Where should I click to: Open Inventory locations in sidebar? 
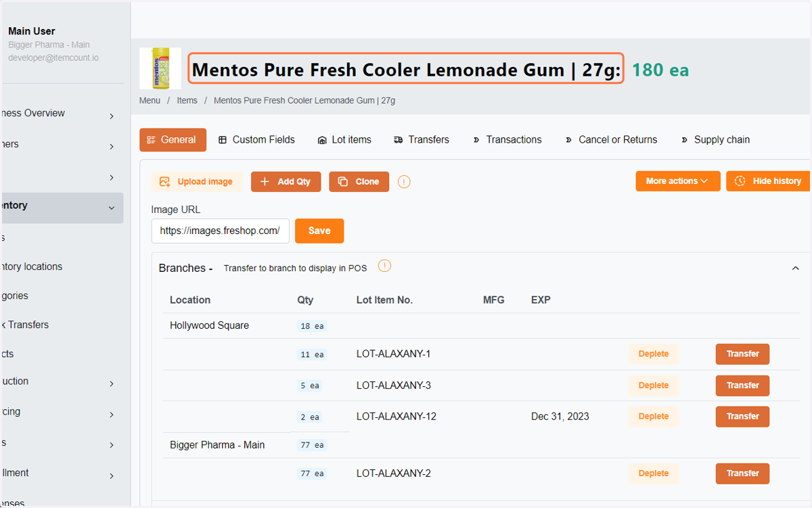pos(31,267)
